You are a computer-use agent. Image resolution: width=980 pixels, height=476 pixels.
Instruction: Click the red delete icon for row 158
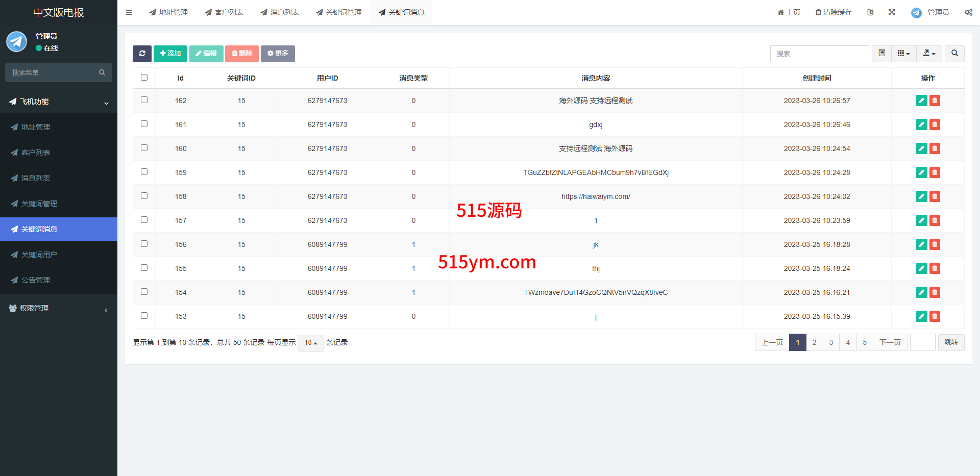tap(935, 196)
